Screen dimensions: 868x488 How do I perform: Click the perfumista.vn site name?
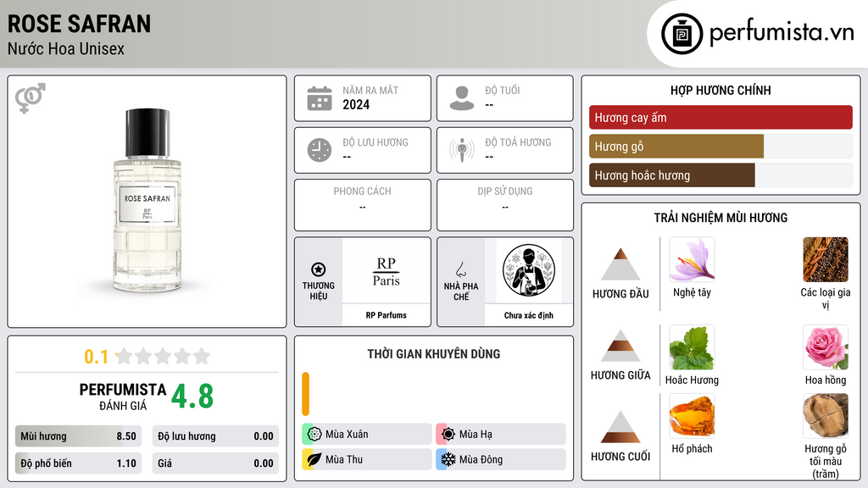[x=782, y=33]
